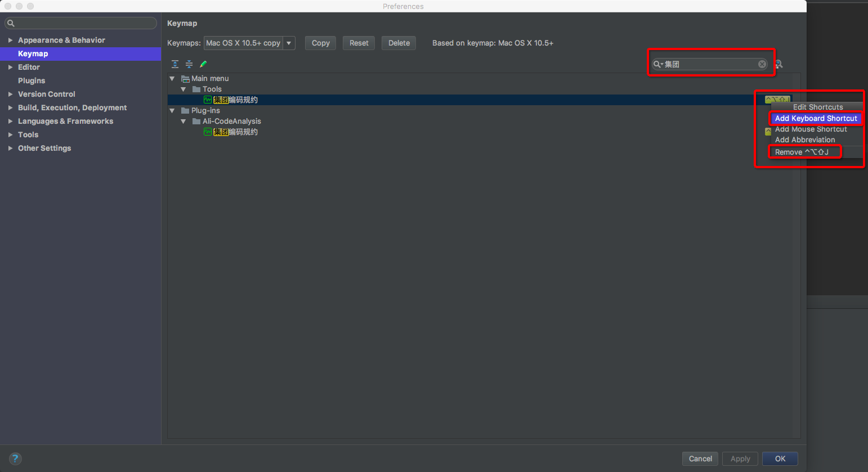The width and height of the screenshot is (868, 472).
Task: Collapse the Plug-ins tree node
Action: coord(172,111)
